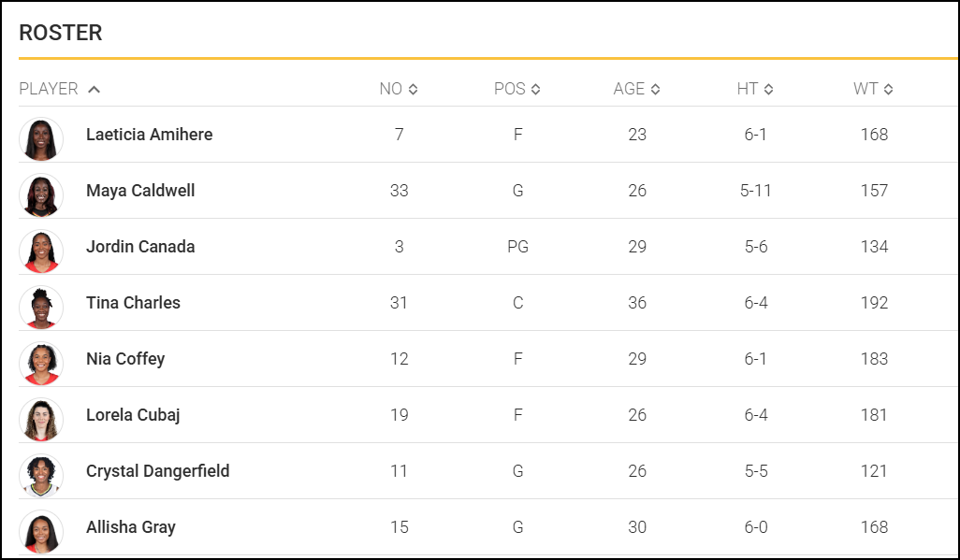View Laeticia Amihere's player profile link
The width and height of the screenshot is (960, 560).
point(150,135)
